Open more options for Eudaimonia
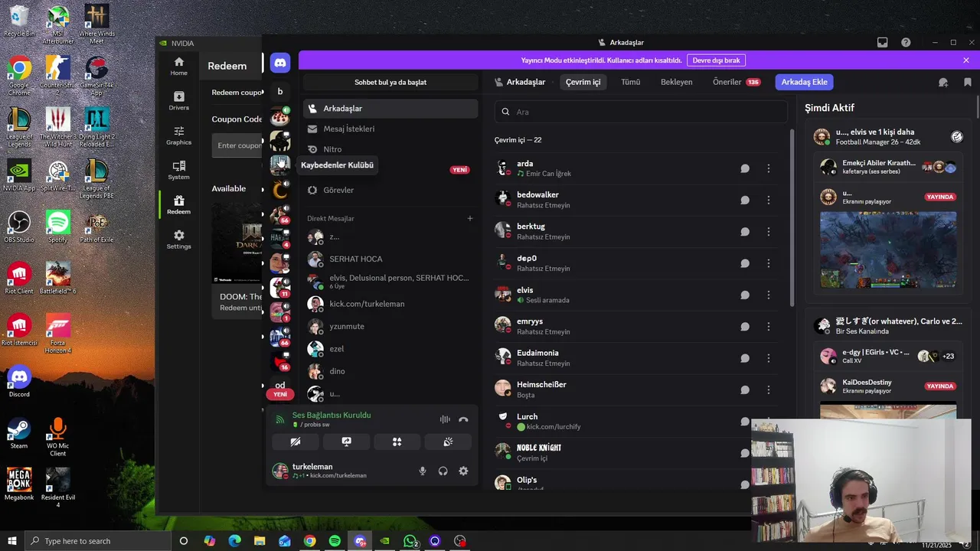 769,358
